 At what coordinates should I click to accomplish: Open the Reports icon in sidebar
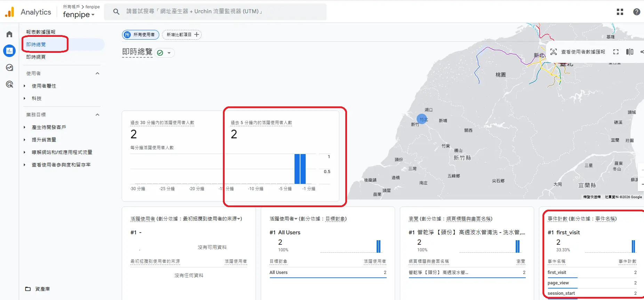(x=9, y=51)
